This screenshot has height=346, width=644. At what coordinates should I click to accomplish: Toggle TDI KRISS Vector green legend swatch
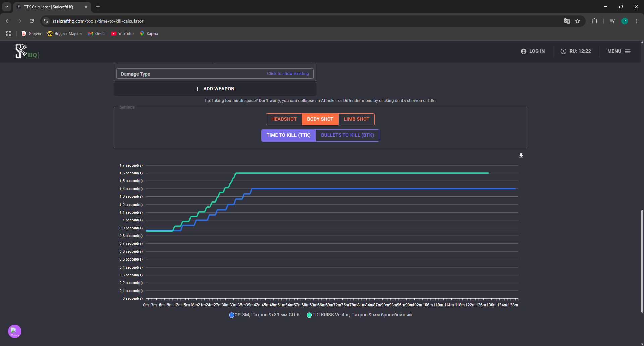pos(309,315)
